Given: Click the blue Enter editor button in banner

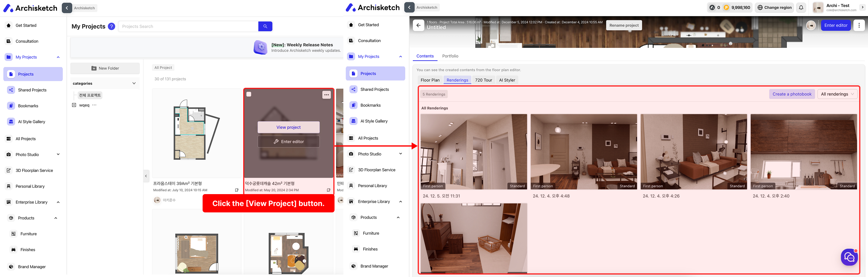Looking at the screenshot, I should [836, 25].
